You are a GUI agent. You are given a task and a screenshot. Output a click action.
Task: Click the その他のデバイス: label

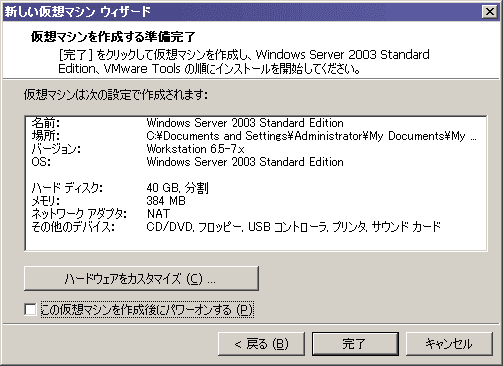tap(73, 227)
